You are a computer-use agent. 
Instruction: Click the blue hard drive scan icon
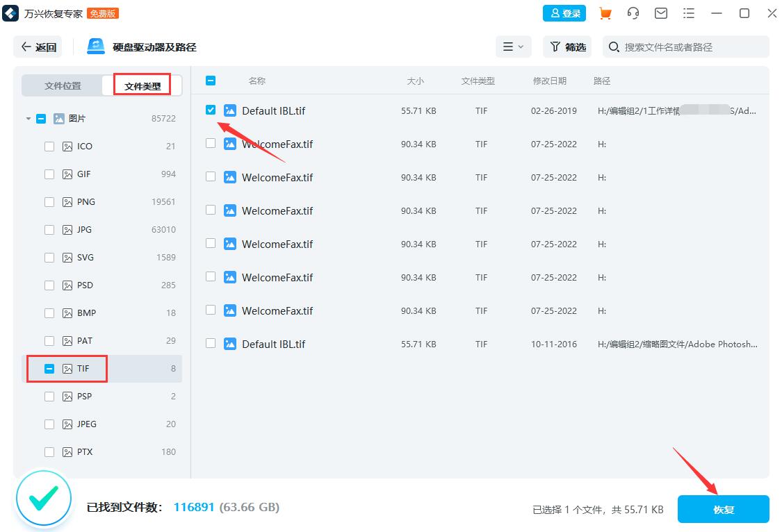tap(94, 47)
